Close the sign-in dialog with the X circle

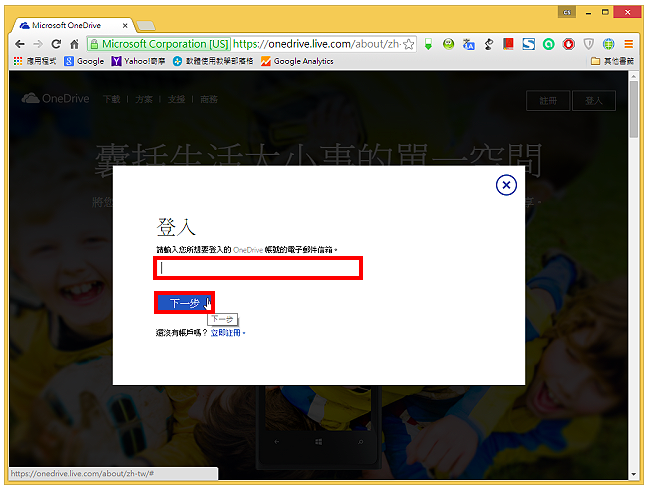(x=506, y=185)
